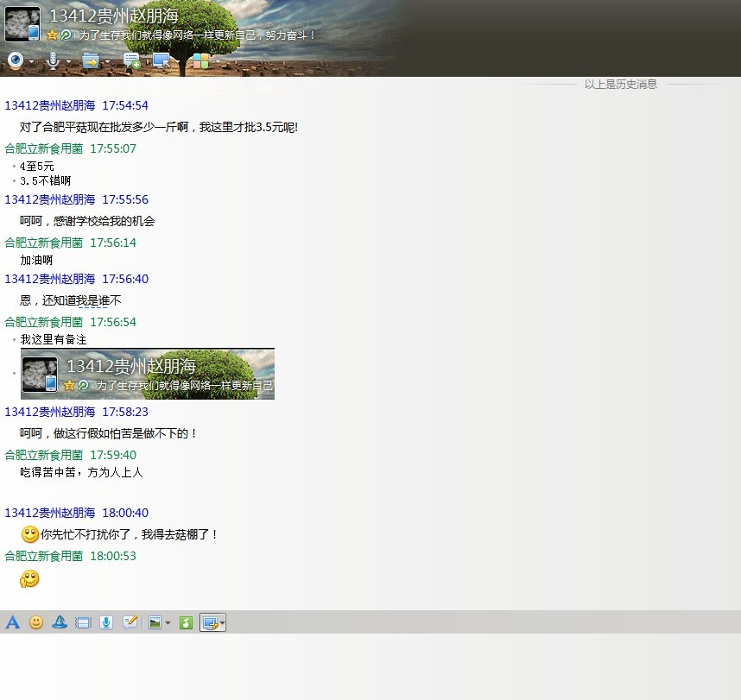Click the message 吃得苦中苦，方为人上人
Viewport: 741px width, 700px height.
81,472
